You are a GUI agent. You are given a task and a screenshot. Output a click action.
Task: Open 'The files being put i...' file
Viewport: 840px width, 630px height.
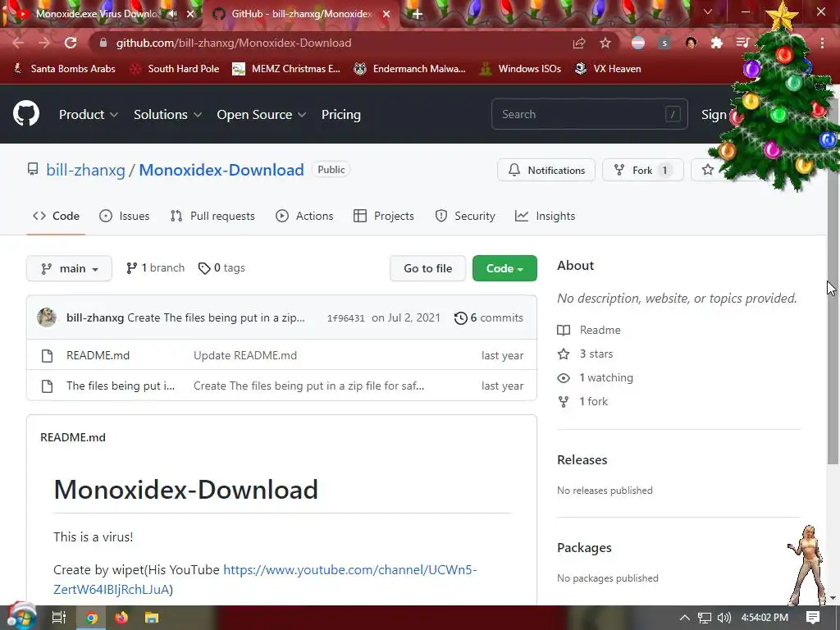tap(121, 386)
